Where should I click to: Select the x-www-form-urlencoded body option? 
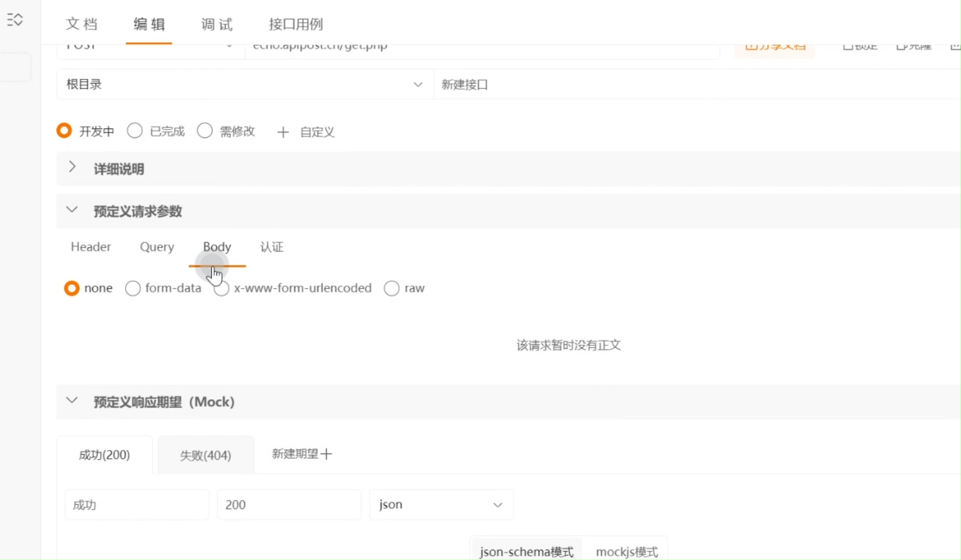coord(222,289)
